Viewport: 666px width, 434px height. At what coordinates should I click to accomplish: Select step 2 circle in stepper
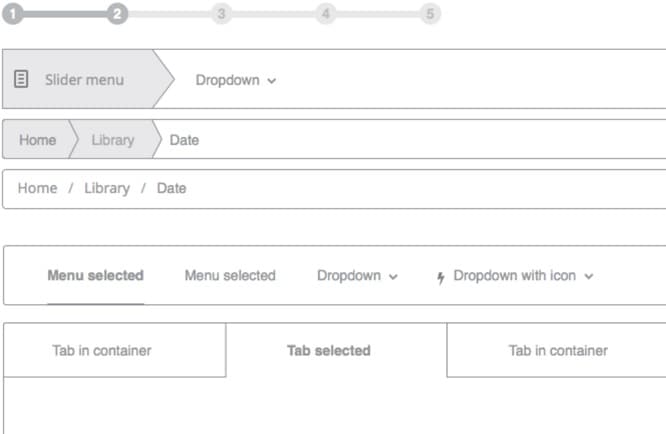(x=117, y=14)
